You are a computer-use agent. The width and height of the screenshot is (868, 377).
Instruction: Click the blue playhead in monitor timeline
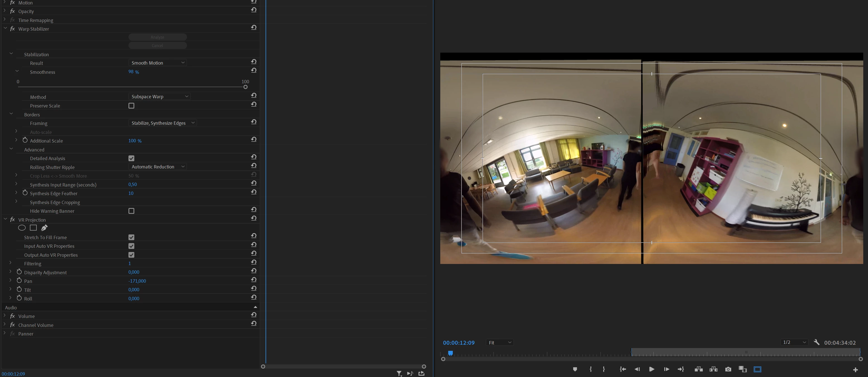point(451,353)
